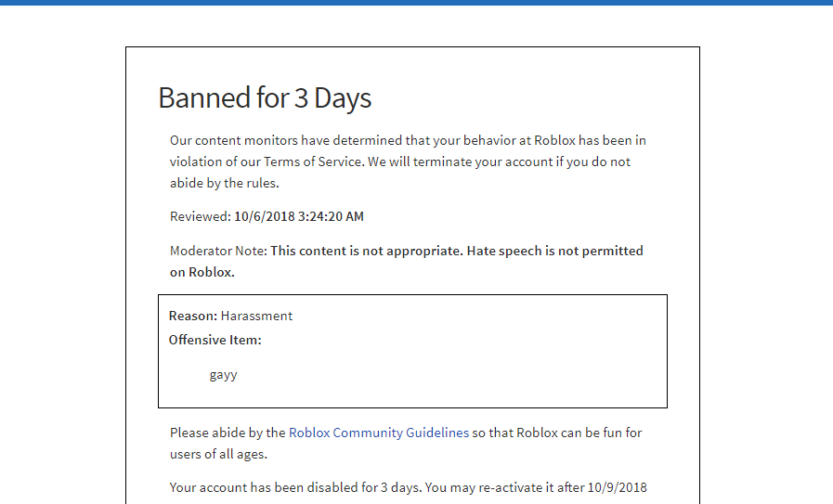
Task: Click the 'Reviewed:' label
Action: (x=201, y=216)
